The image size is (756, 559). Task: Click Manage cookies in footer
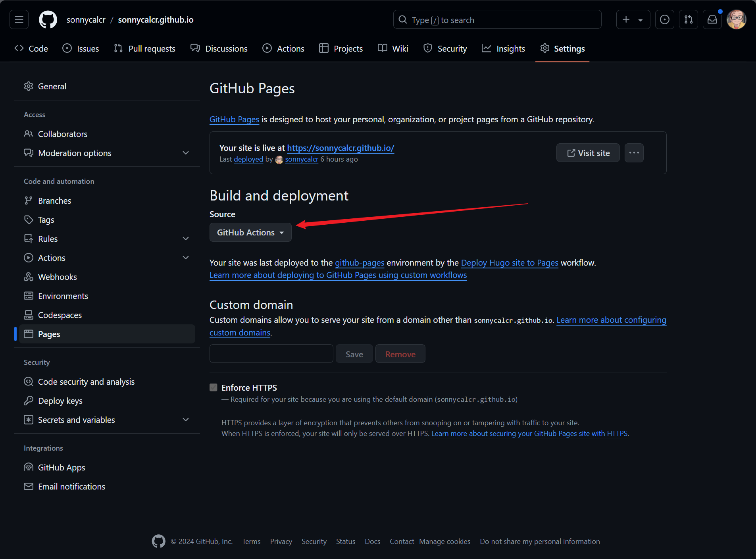[x=445, y=542]
